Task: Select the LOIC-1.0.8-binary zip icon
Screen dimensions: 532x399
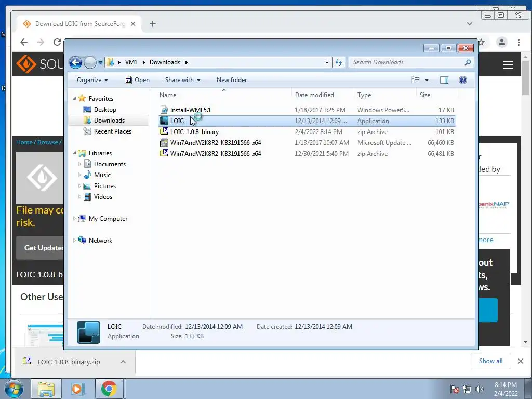Action: (164, 131)
